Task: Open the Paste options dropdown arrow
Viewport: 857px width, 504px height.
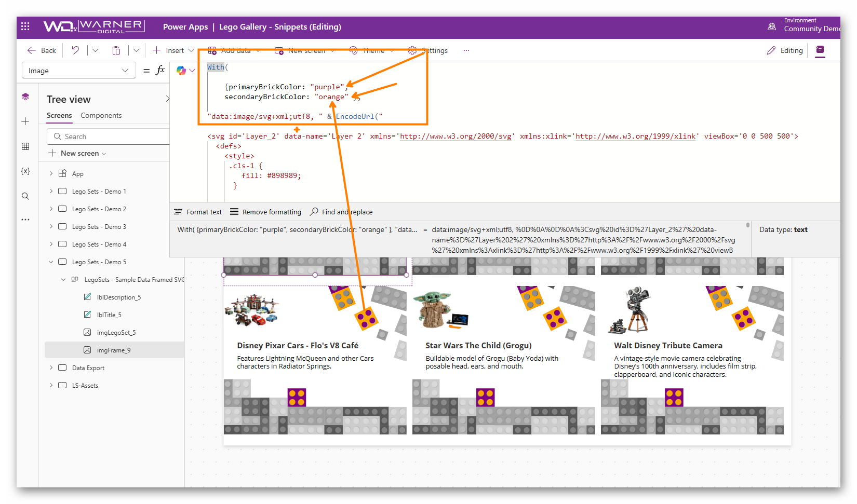Action: coord(136,50)
